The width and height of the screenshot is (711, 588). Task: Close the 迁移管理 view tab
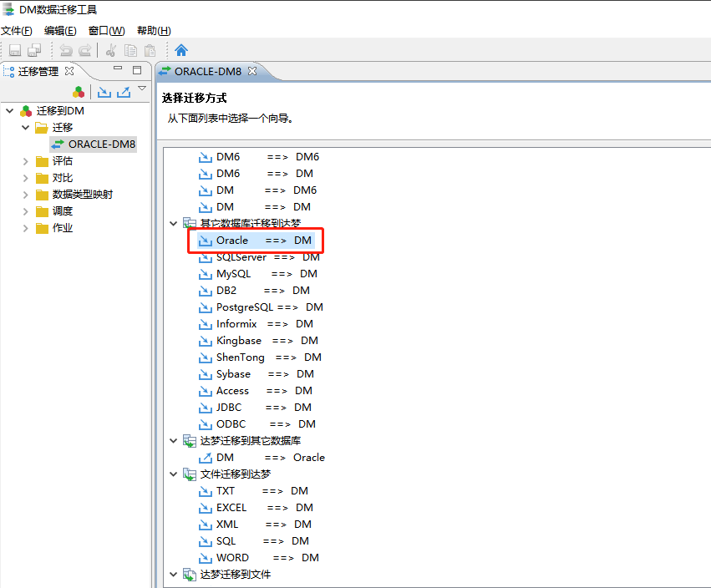(x=69, y=71)
